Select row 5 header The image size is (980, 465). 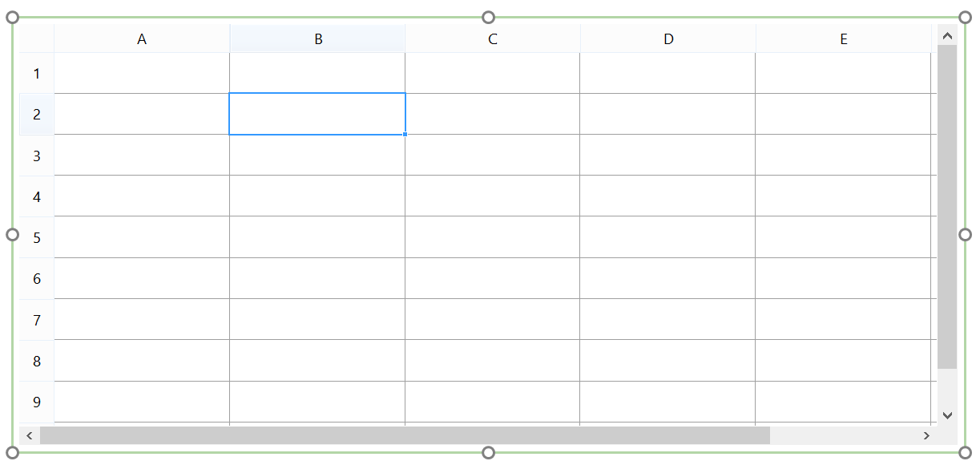[37, 237]
